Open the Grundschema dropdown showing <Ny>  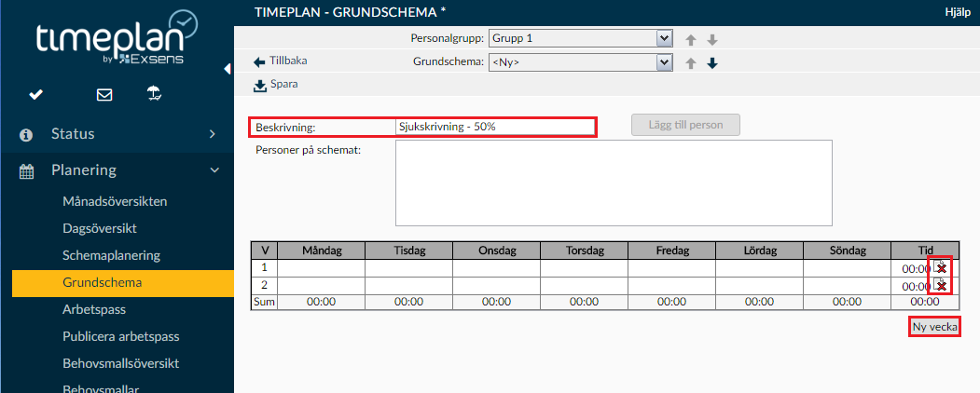[581, 62]
